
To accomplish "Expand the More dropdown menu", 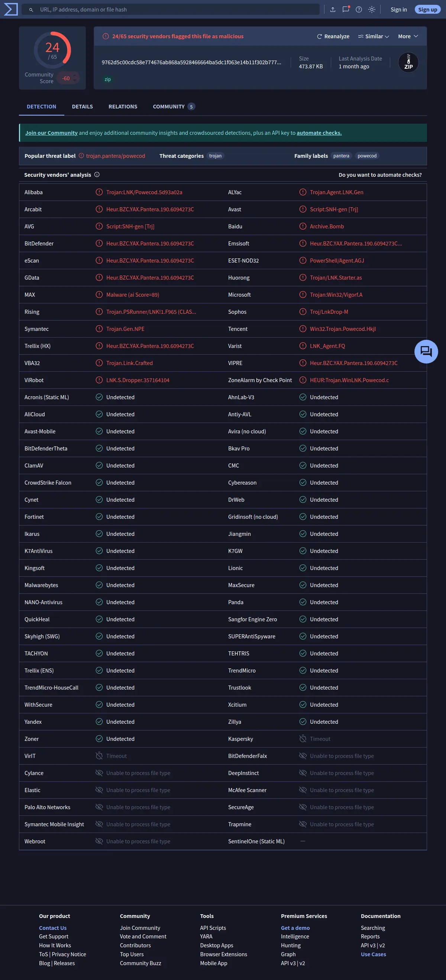I will point(408,36).
